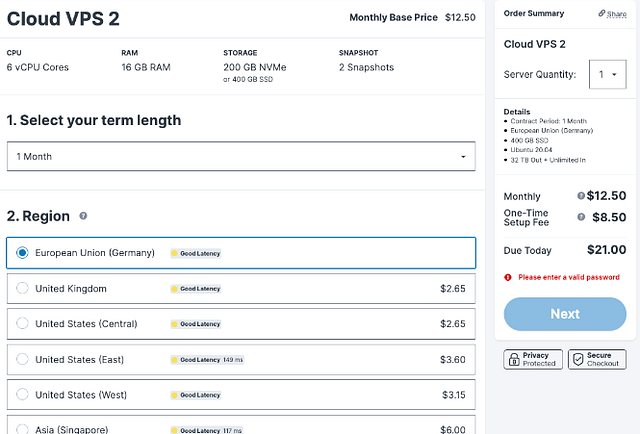640x434 pixels.
Task: Click the Monthly Base Price $12.50 text
Action: tap(412, 18)
